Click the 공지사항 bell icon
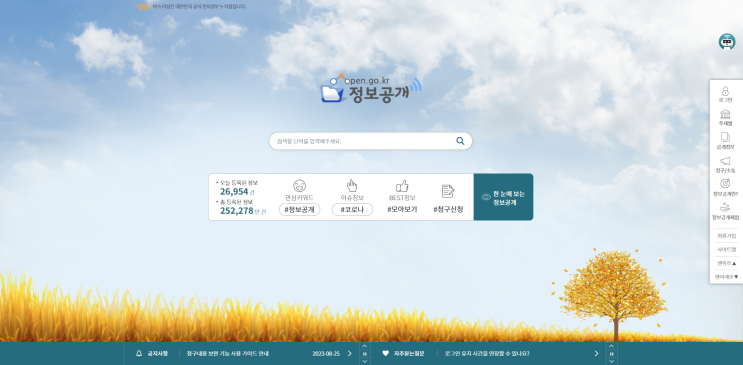Image resolution: width=743 pixels, height=365 pixels. pyautogui.click(x=139, y=354)
